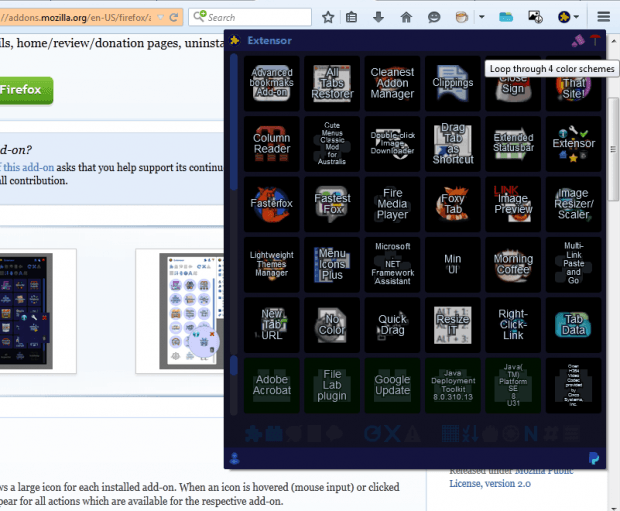Viewport: 620px width, 511px height.
Task: Click into the Search input field
Action: tap(257, 17)
